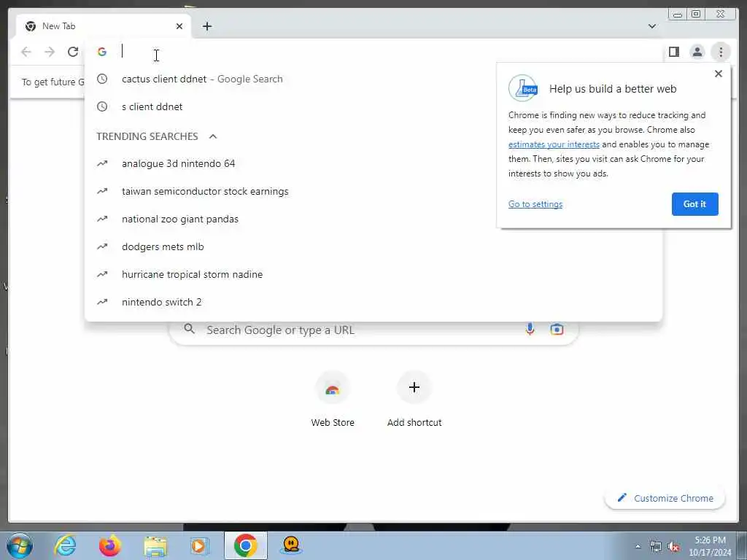The width and height of the screenshot is (747, 560).
Task: Click the Add shortcut button
Action: click(x=414, y=399)
